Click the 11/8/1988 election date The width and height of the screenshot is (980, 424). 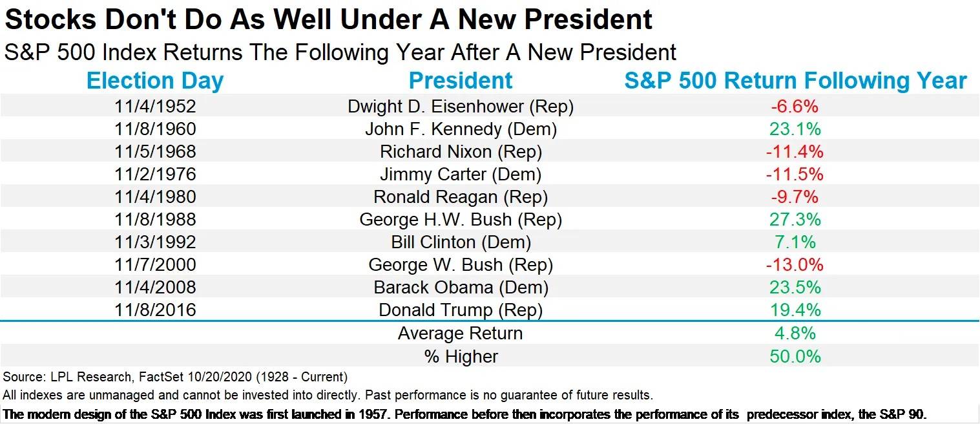[155, 220]
